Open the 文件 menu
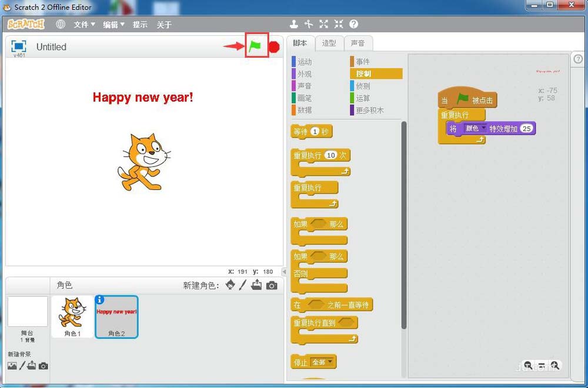The height and width of the screenshot is (388, 588). (84, 25)
